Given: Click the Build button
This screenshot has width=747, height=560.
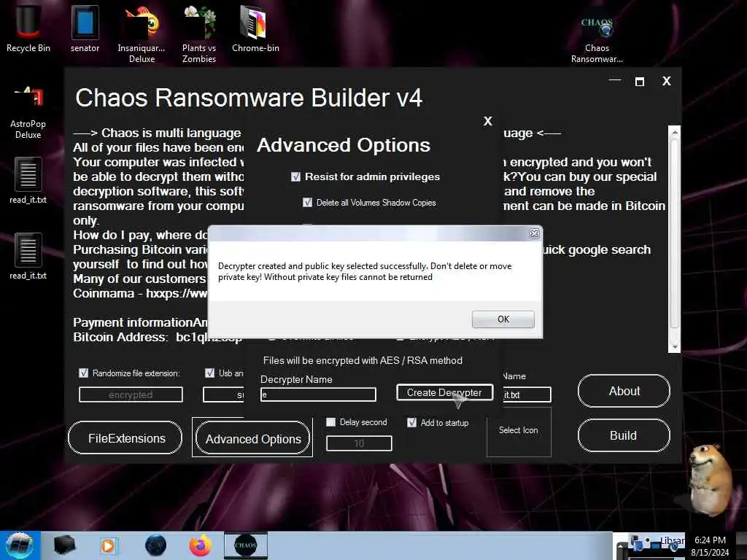Looking at the screenshot, I should pos(624,435).
